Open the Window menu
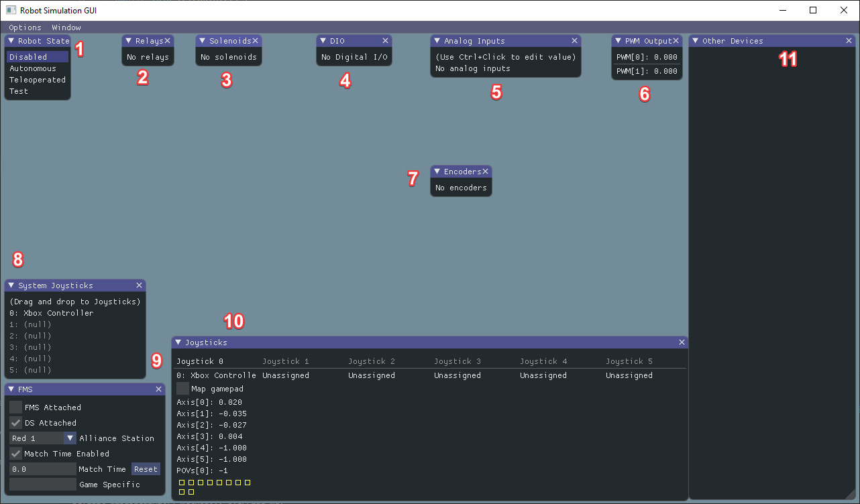This screenshot has height=504, width=860. point(65,27)
